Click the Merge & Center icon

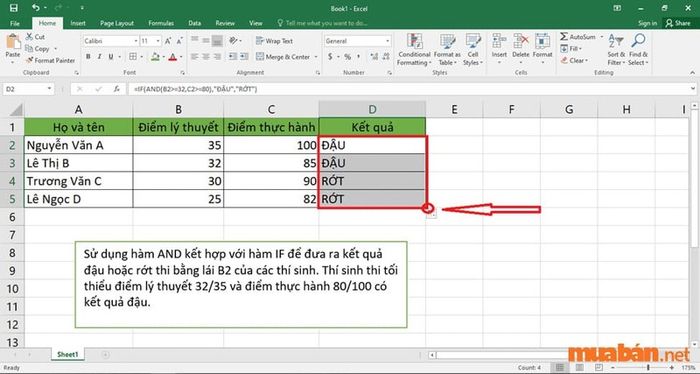point(260,57)
